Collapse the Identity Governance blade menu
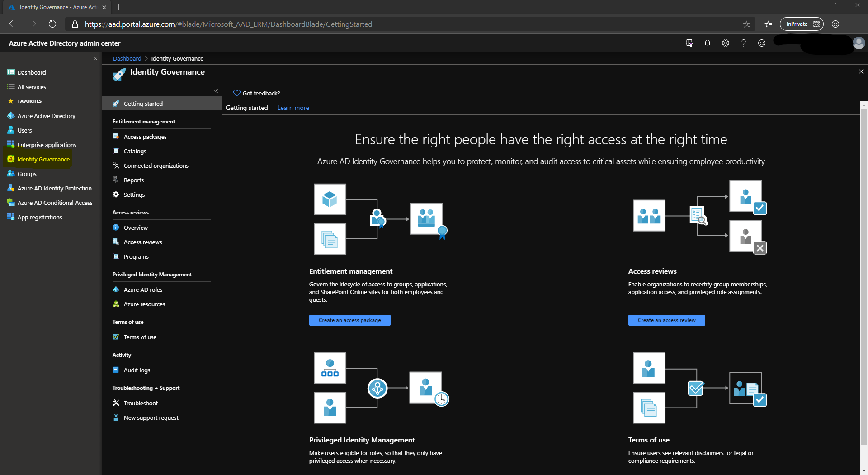This screenshot has height=475, width=868. (216, 91)
